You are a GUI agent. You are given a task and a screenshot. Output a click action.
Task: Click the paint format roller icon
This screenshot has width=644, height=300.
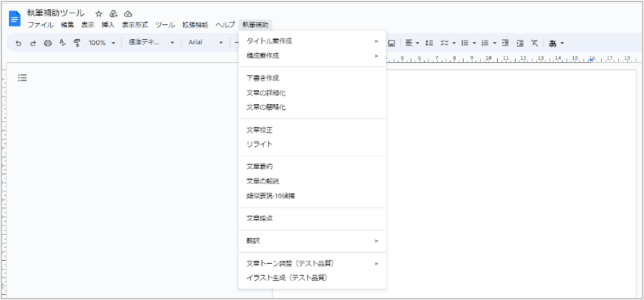click(x=76, y=43)
